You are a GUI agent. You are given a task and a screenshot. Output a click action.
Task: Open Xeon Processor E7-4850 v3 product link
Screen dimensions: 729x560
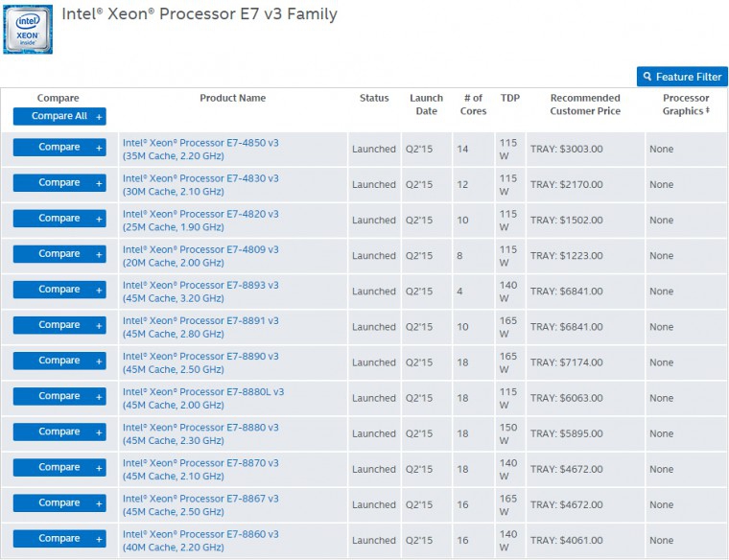point(200,150)
